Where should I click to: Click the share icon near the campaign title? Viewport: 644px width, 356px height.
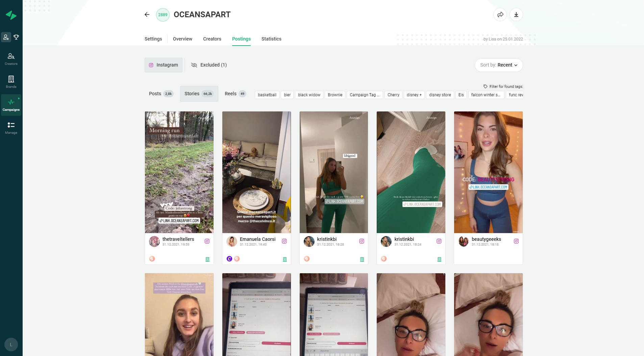500,15
